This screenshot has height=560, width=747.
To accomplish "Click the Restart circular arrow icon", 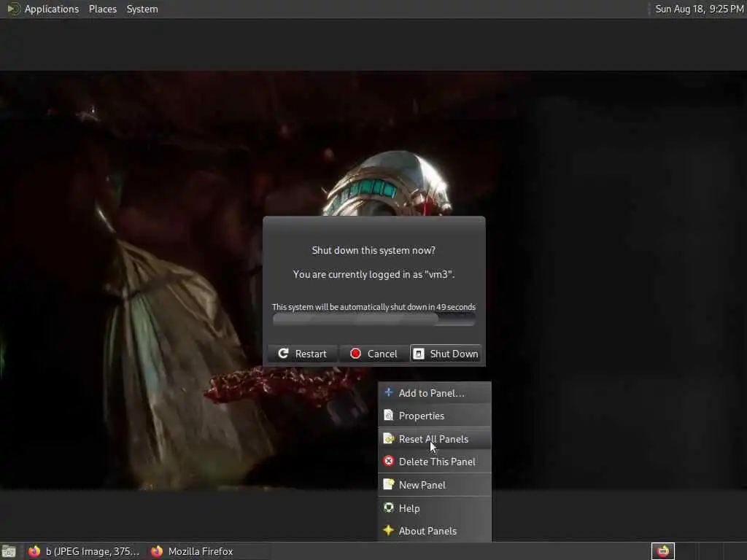I will point(284,354).
